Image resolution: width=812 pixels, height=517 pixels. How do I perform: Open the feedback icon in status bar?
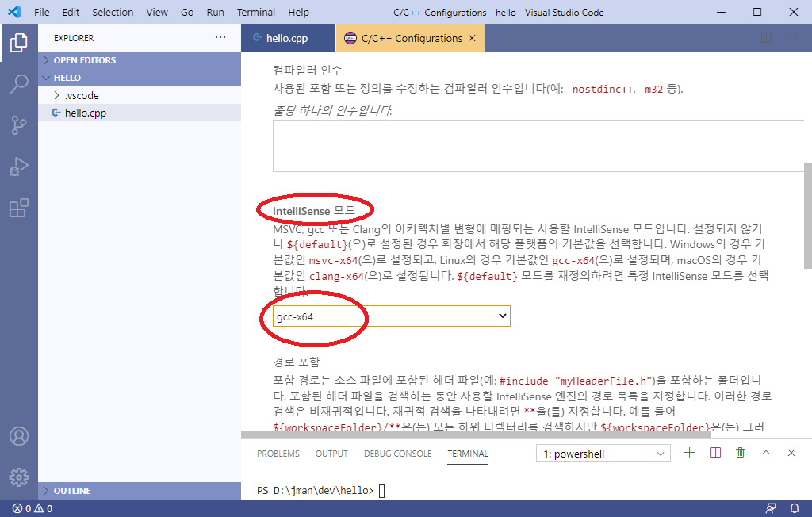771,508
